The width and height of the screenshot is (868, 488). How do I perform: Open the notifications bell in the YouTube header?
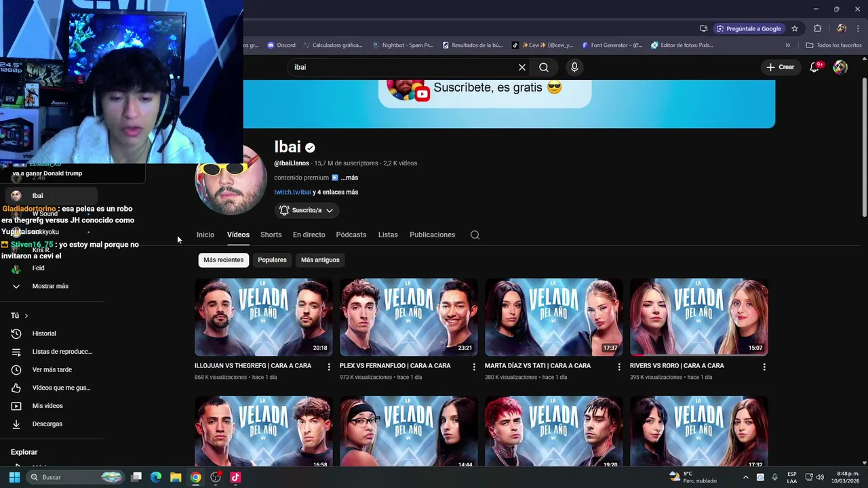coord(815,67)
